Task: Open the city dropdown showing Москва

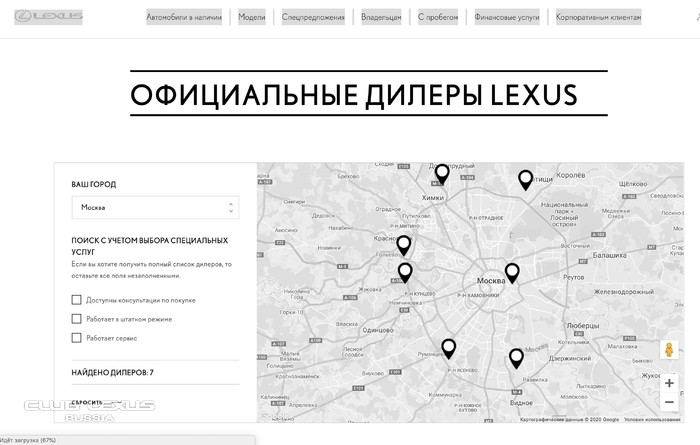Action: tap(155, 208)
